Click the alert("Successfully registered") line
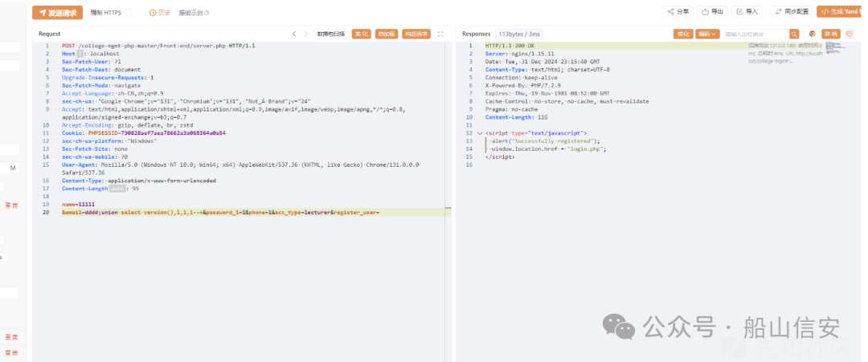The image size is (868, 362). point(545,141)
